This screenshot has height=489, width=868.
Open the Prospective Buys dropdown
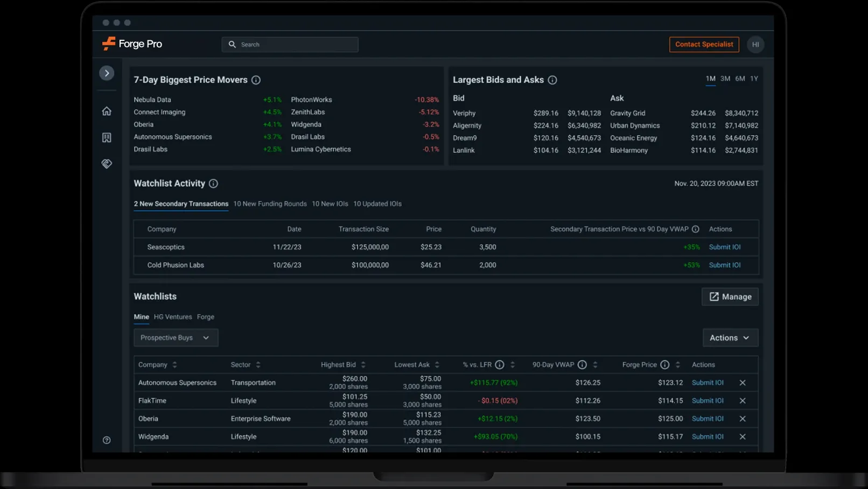tap(176, 338)
